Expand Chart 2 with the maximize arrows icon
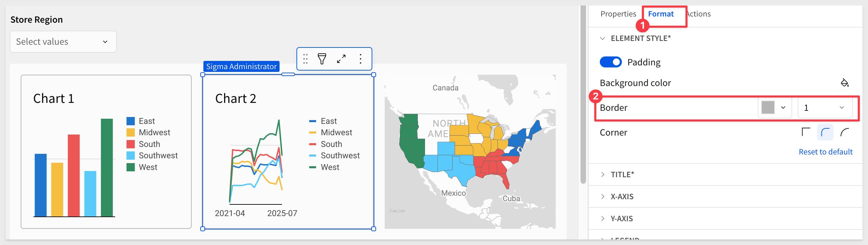Viewport: 868px width, 245px height. click(341, 59)
